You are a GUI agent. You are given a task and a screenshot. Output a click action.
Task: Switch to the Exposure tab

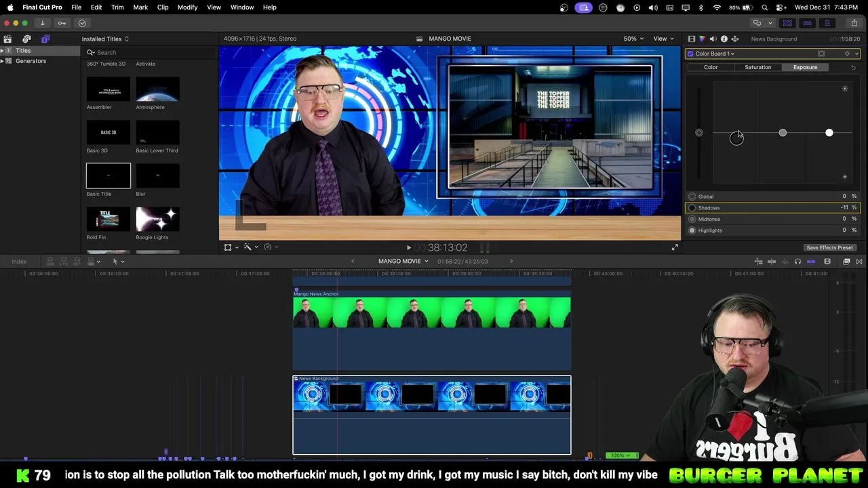805,67
